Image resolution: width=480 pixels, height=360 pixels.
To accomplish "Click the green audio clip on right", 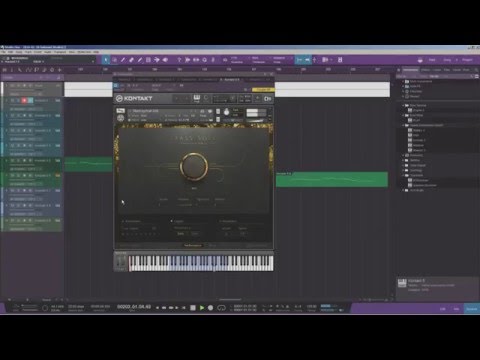I will (332, 180).
